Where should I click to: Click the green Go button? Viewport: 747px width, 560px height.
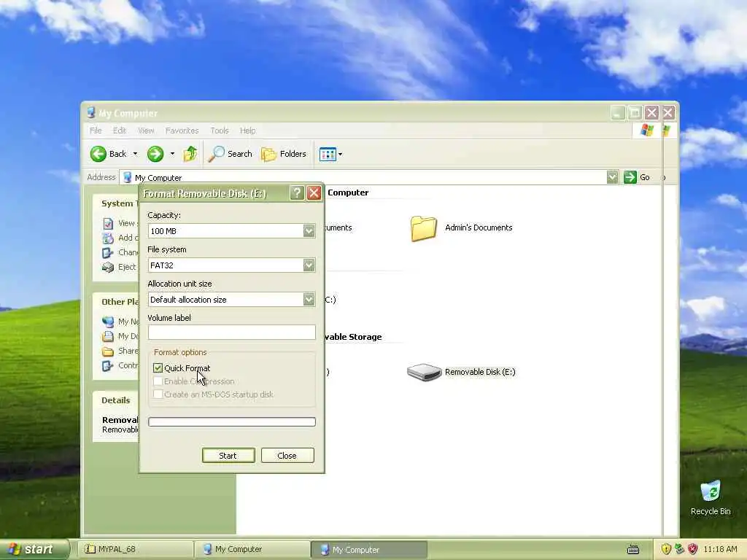tap(637, 177)
